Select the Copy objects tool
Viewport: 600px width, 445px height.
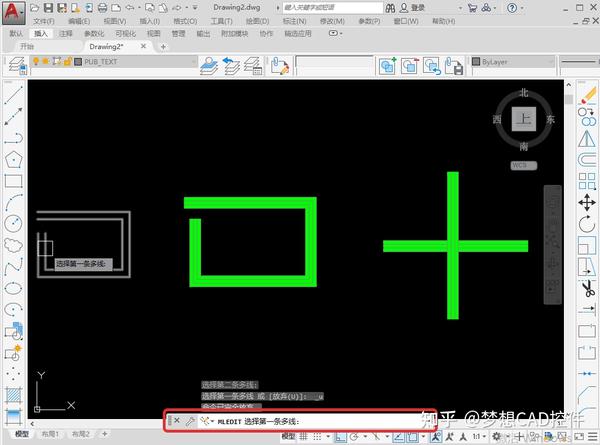[587, 116]
